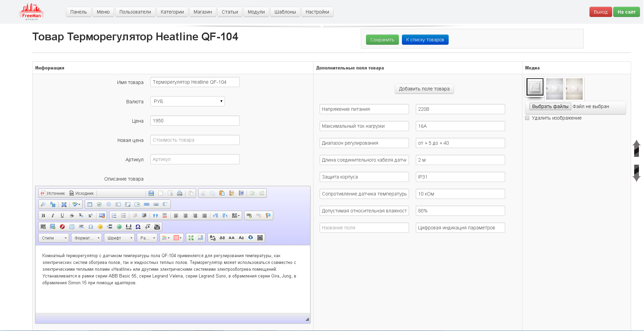The image size is (644, 331).
Task: Click the Источник source button in the editor
Action: [x=52, y=193]
